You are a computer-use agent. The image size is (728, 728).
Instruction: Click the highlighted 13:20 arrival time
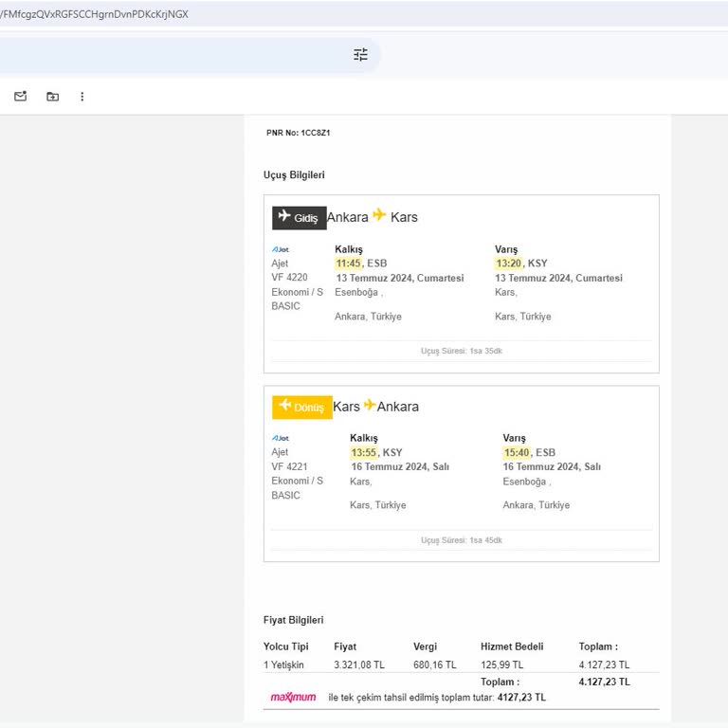click(508, 264)
